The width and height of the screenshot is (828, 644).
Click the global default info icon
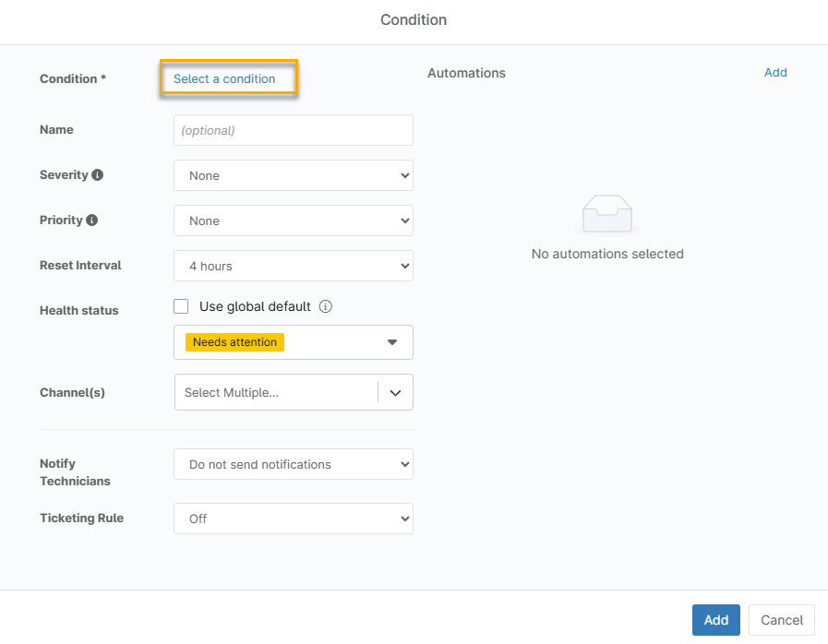coord(325,306)
